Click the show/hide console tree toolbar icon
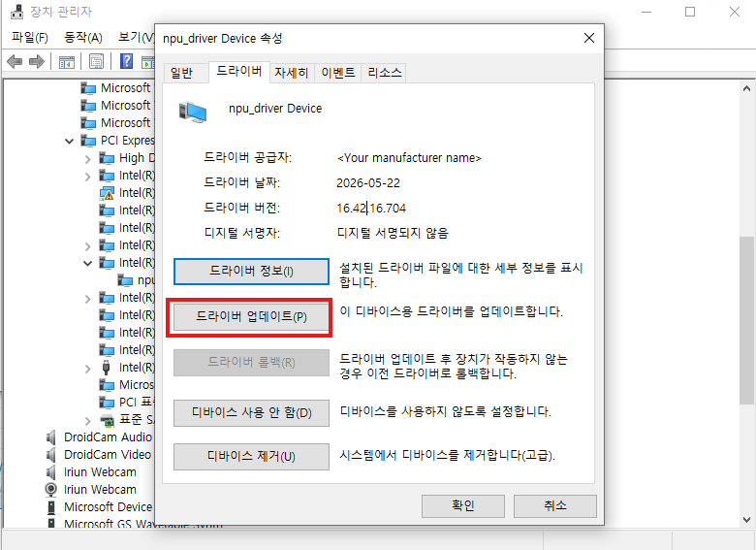Screen dimensions: 756x550 pos(67,62)
